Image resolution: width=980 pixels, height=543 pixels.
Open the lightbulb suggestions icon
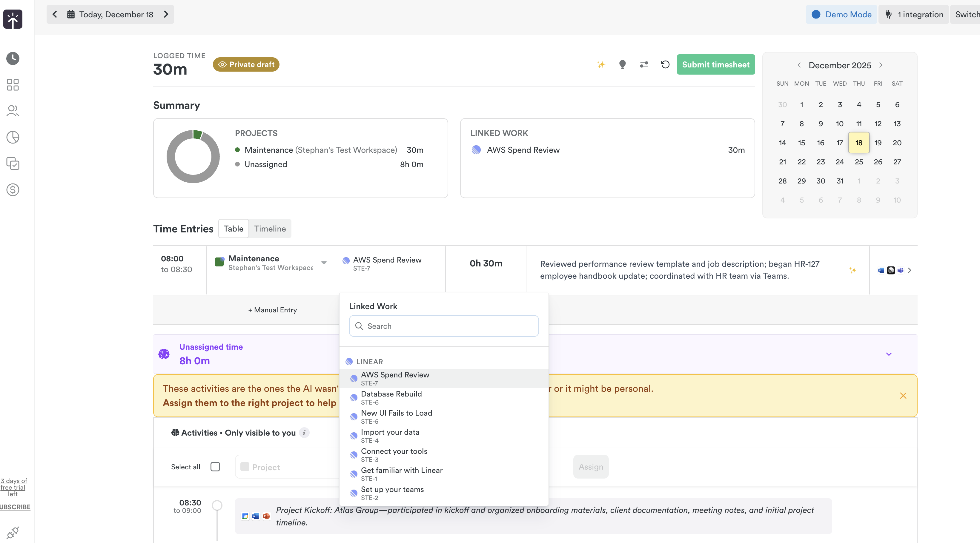[x=622, y=64]
